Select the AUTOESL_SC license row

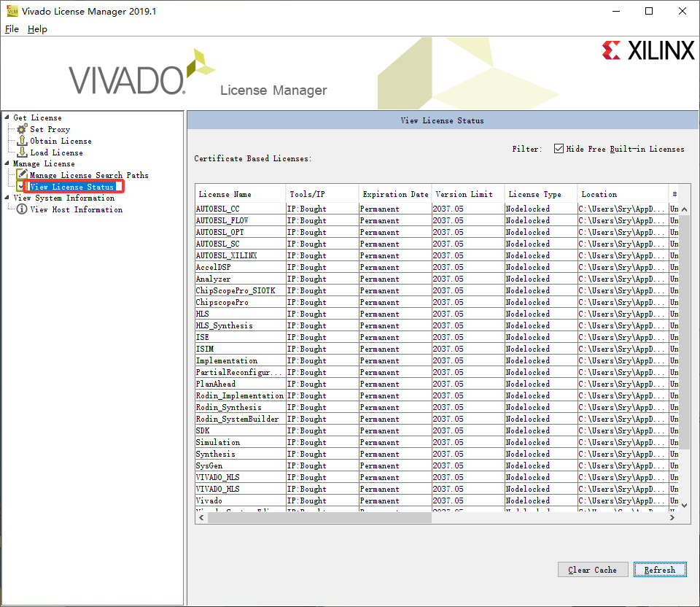pyautogui.click(x=437, y=244)
